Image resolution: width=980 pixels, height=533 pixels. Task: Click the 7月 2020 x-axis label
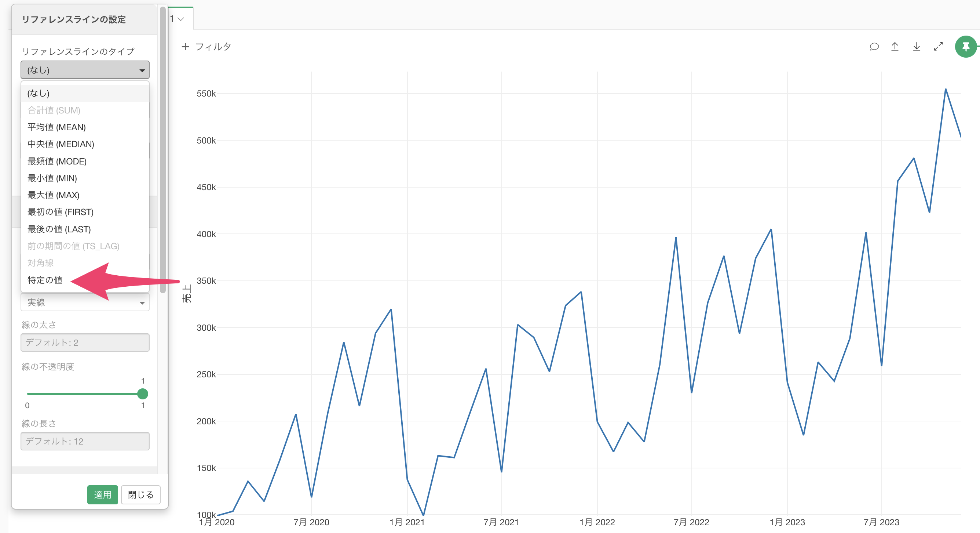click(311, 522)
